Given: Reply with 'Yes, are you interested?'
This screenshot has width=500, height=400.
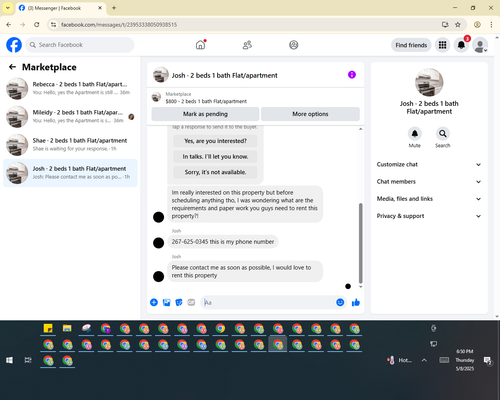Looking at the screenshot, I should pos(215,141).
